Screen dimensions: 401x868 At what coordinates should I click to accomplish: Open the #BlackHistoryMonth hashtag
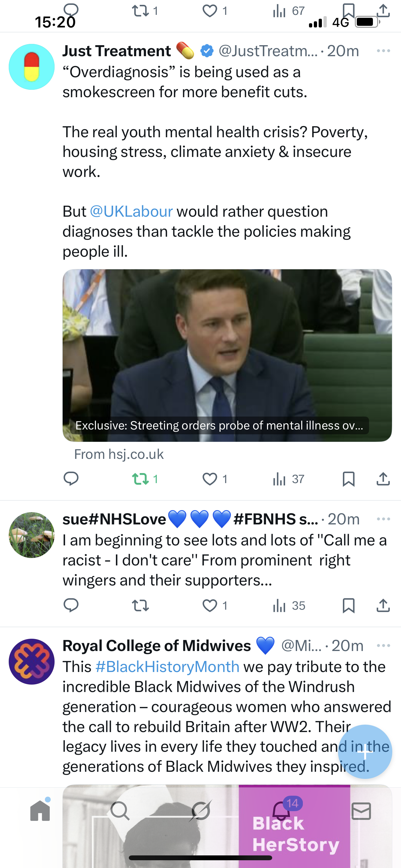pos(168,667)
